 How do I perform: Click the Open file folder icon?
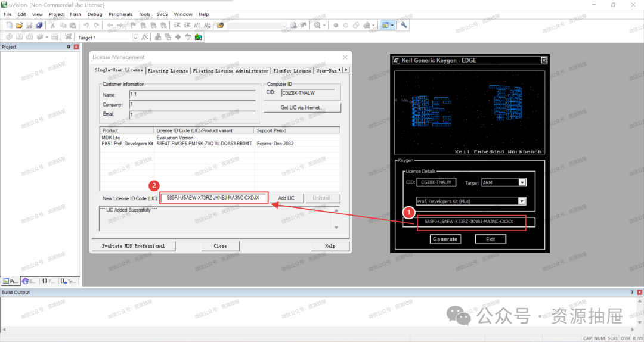point(19,26)
